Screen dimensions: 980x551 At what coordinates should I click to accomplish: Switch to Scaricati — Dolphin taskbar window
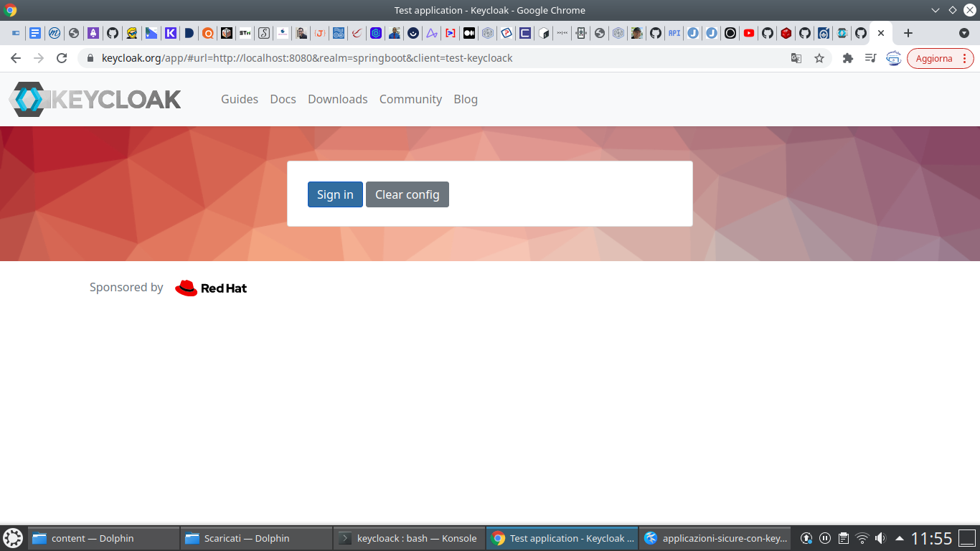256,538
